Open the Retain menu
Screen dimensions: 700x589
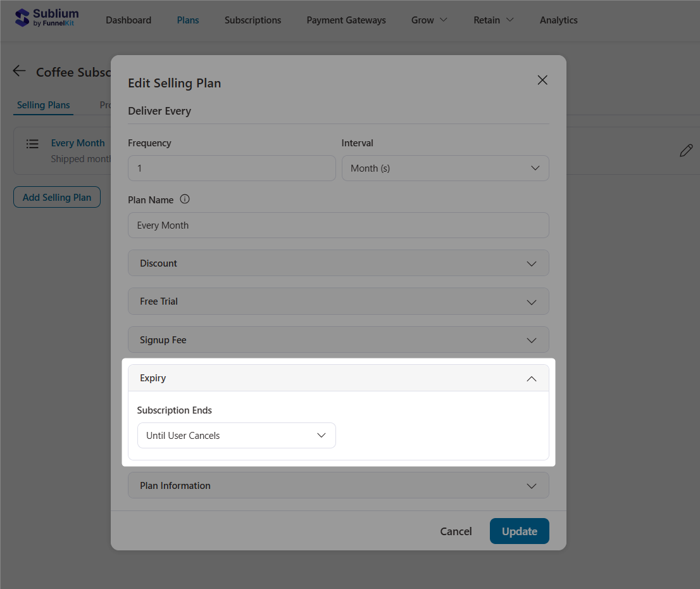click(493, 20)
